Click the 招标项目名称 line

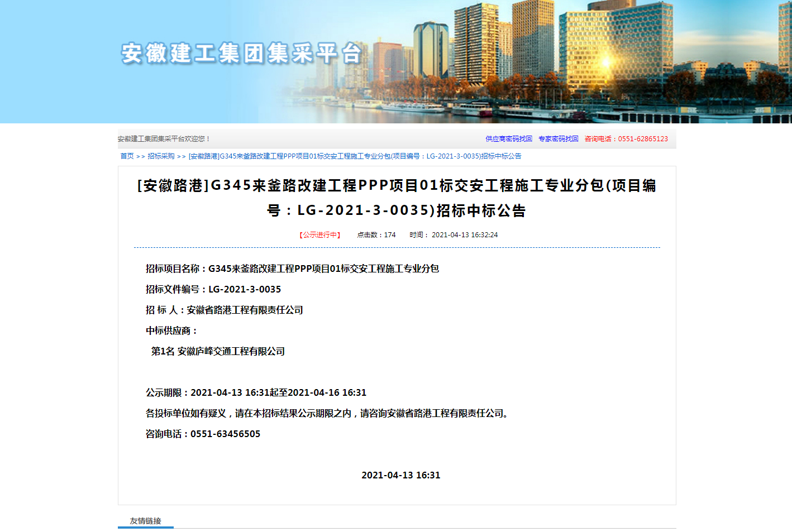tap(292, 269)
